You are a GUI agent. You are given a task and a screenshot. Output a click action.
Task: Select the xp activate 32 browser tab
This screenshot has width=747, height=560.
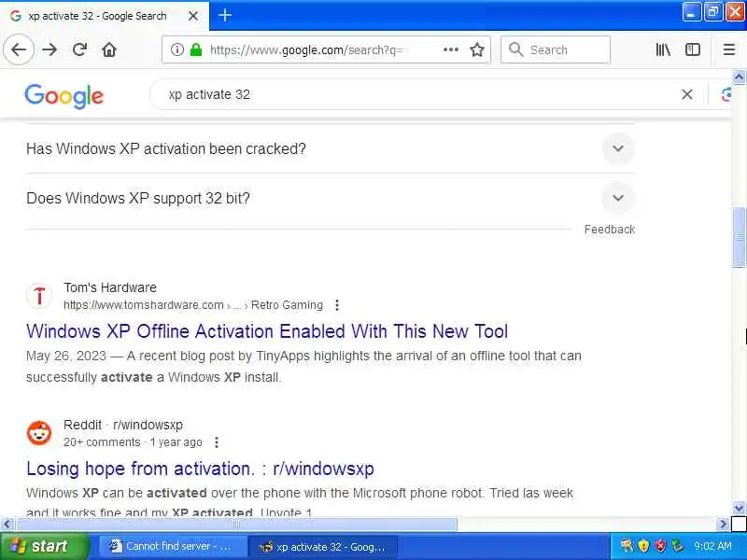coord(105,16)
